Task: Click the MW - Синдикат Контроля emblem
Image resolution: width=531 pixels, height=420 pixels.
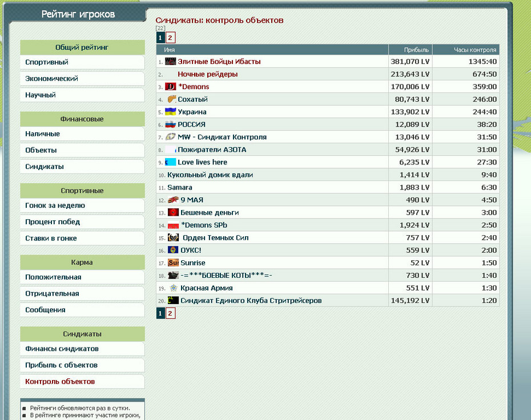Action: coord(170,137)
